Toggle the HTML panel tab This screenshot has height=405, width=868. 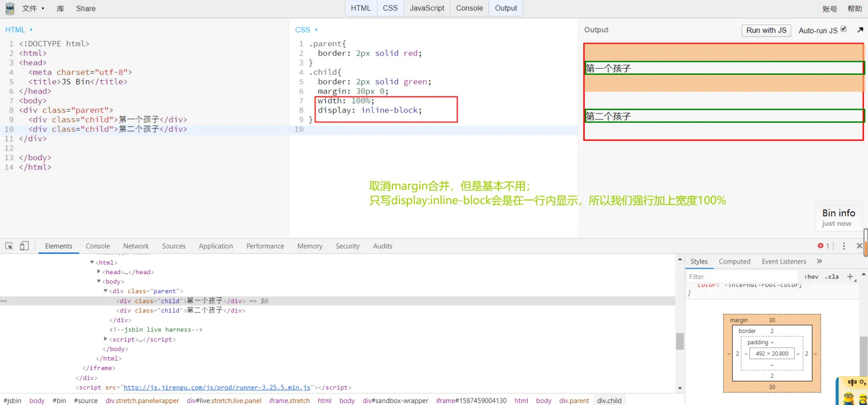coord(361,8)
